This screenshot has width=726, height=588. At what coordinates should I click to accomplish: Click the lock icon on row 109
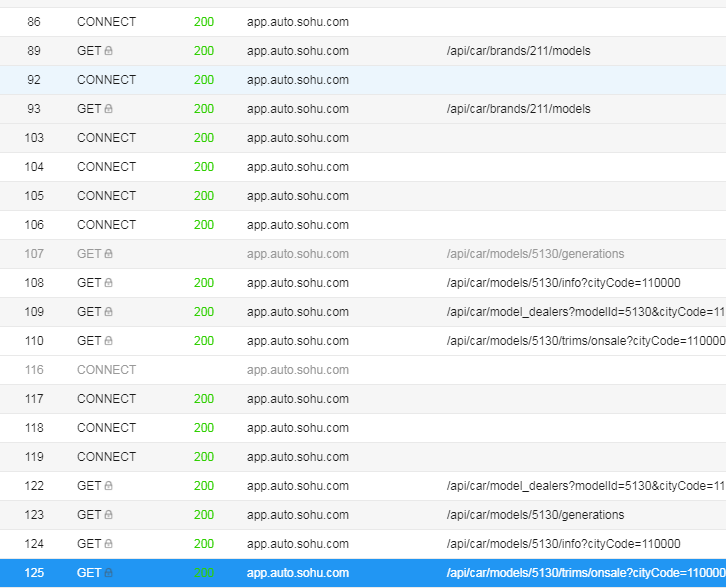pyautogui.click(x=108, y=312)
